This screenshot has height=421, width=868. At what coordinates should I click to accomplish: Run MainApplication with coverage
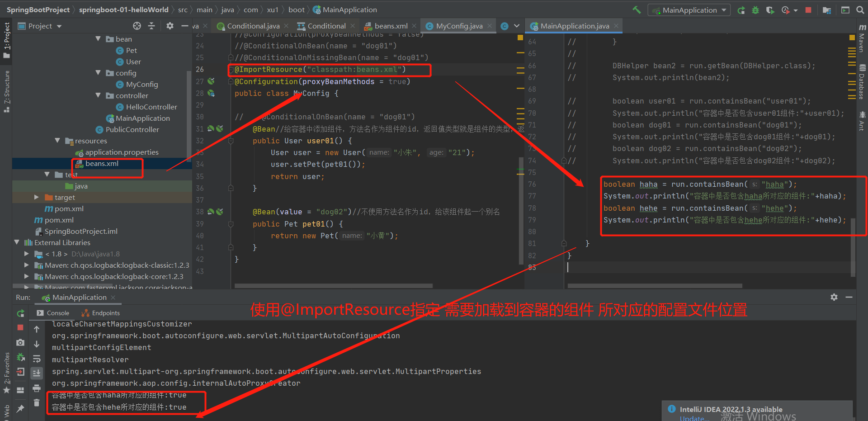coord(770,10)
